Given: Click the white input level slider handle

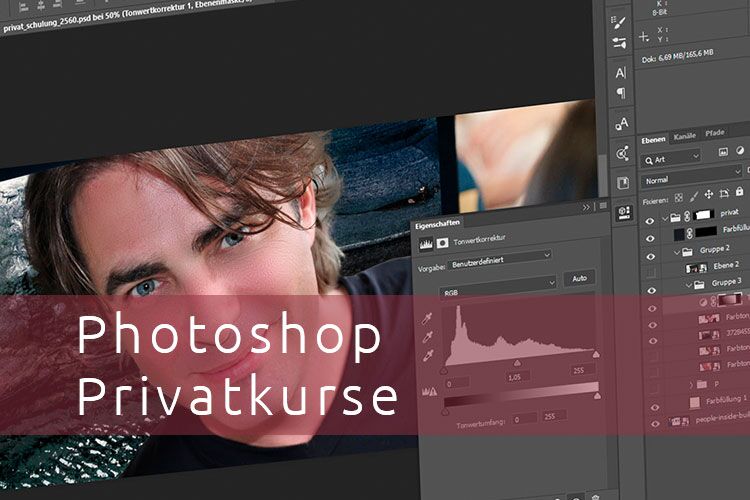Looking at the screenshot, I should point(596,355).
